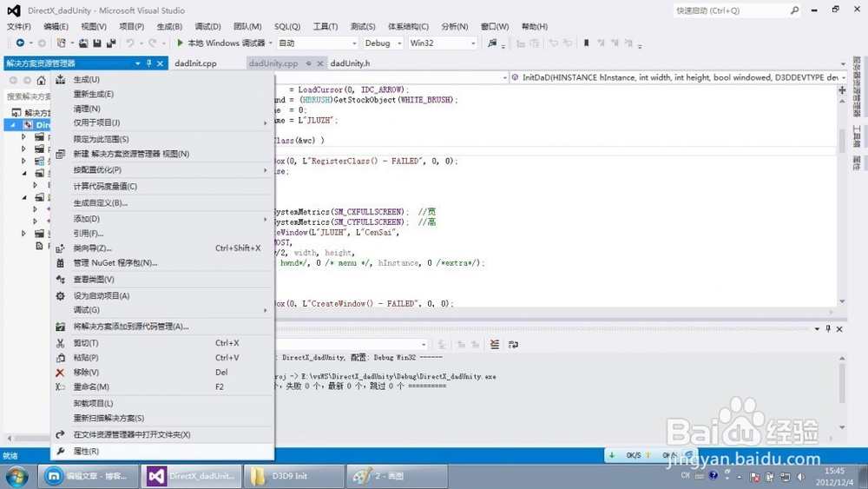The height and width of the screenshot is (489, 868).
Task: Click the Quick Launch search field
Action: coord(731,10)
